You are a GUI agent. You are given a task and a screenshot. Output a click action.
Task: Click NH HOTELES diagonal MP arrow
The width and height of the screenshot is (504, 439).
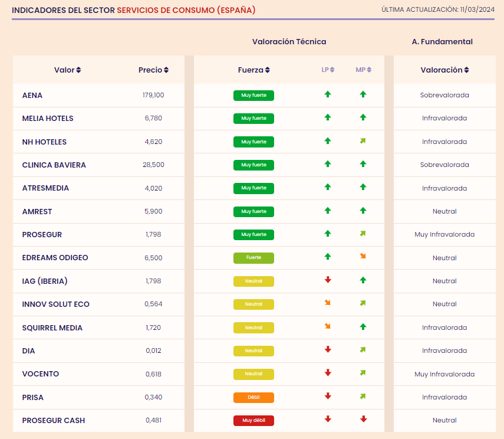[363, 141]
